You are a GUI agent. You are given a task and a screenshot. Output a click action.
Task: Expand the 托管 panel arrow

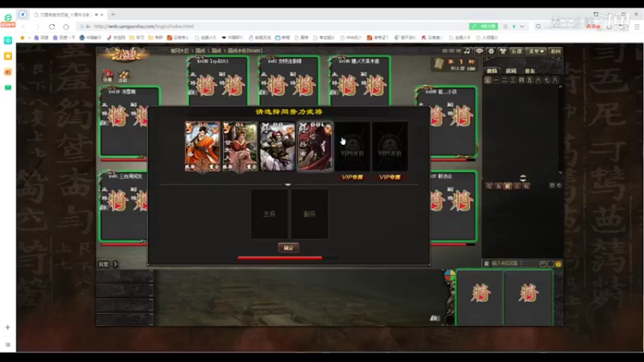pyautogui.click(x=115, y=264)
